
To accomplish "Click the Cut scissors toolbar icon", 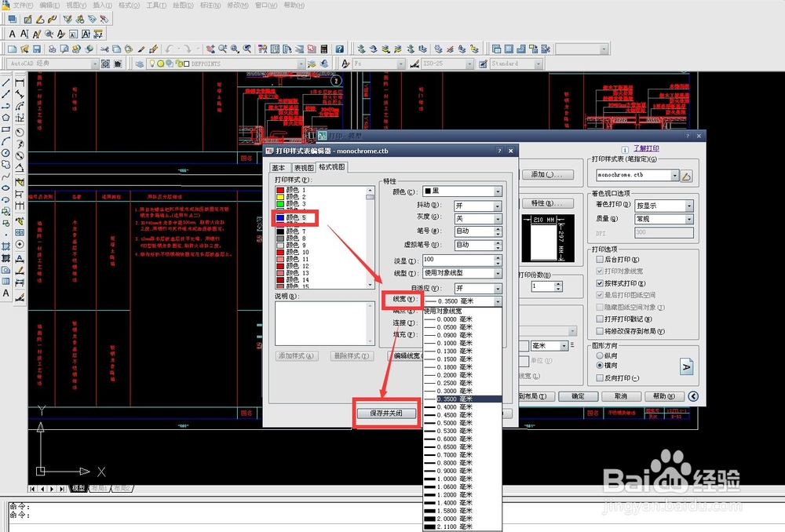I will click(x=104, y=49).
